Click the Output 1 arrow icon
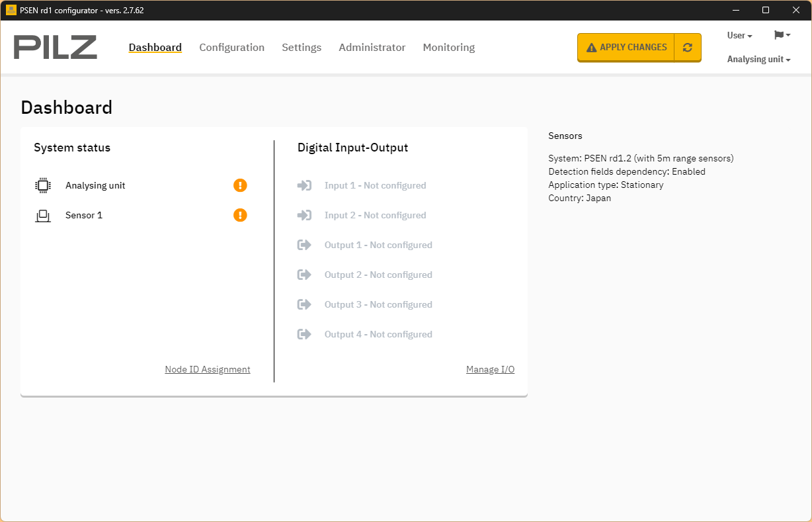812x522 pixels. click(x=304, y=245)
